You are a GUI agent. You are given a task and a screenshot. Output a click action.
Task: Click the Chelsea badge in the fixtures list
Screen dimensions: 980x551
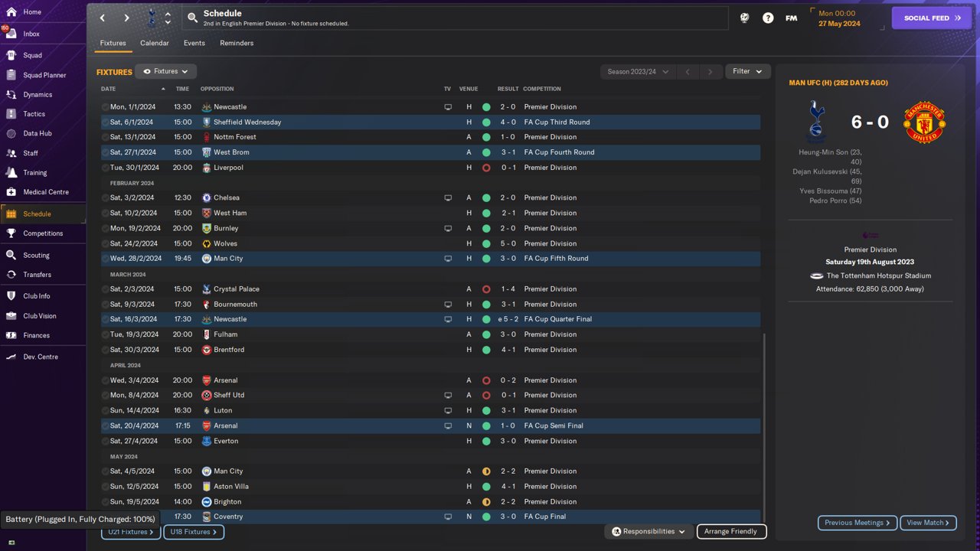[x=207, y=197]
